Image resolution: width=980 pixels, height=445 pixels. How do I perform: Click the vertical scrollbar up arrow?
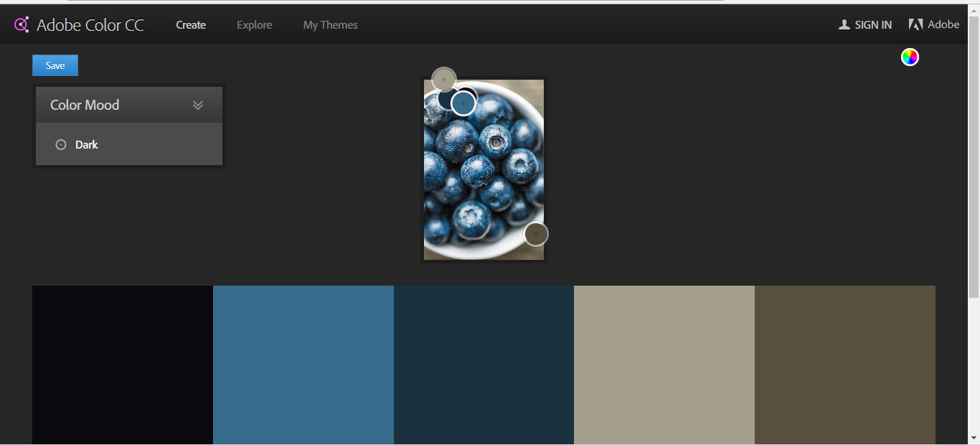click(x=974, y=10)
